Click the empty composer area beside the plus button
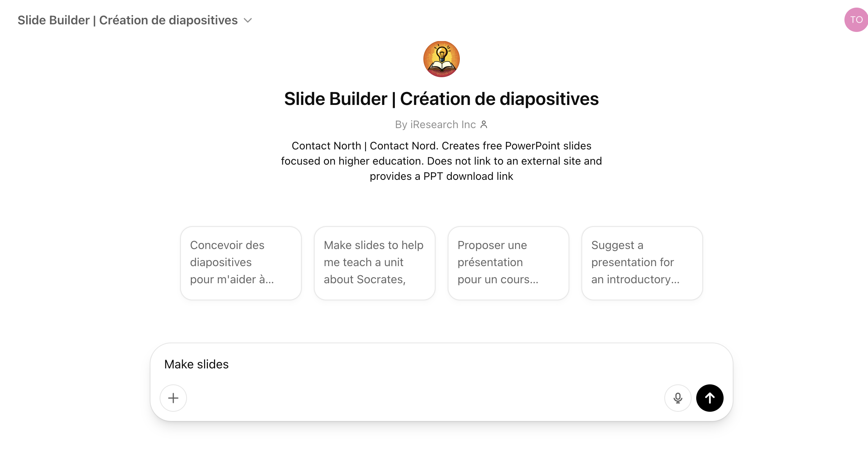The image size is (868, 476). point(425,398)
